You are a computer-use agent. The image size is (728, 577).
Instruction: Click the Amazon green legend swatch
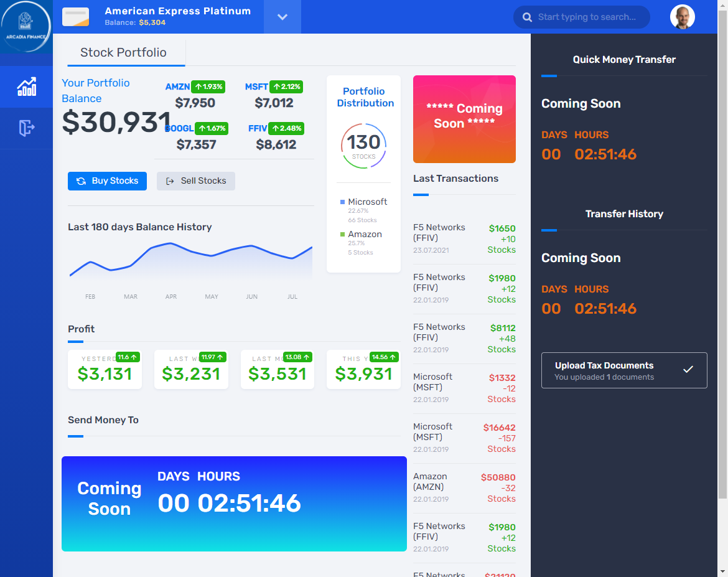(x=343, y=235)
